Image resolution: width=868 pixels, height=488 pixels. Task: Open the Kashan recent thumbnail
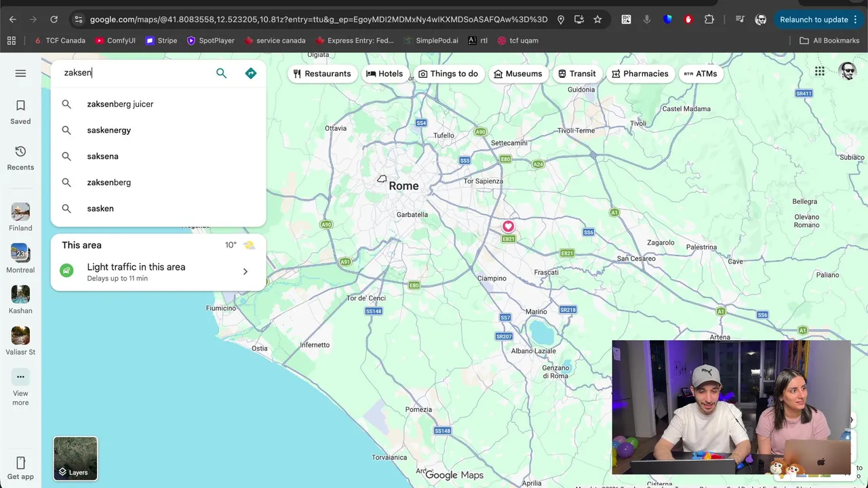20,299
